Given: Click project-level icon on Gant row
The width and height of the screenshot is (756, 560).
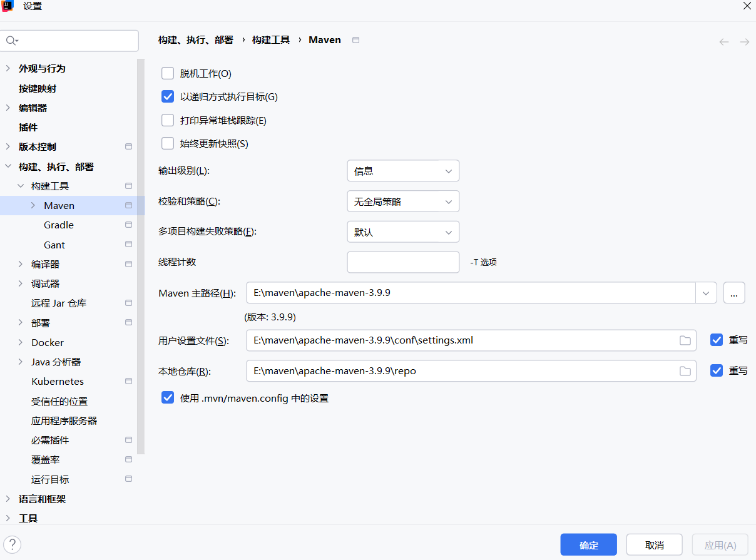Looking at the screenshot, I should click(x=129, y=244).
